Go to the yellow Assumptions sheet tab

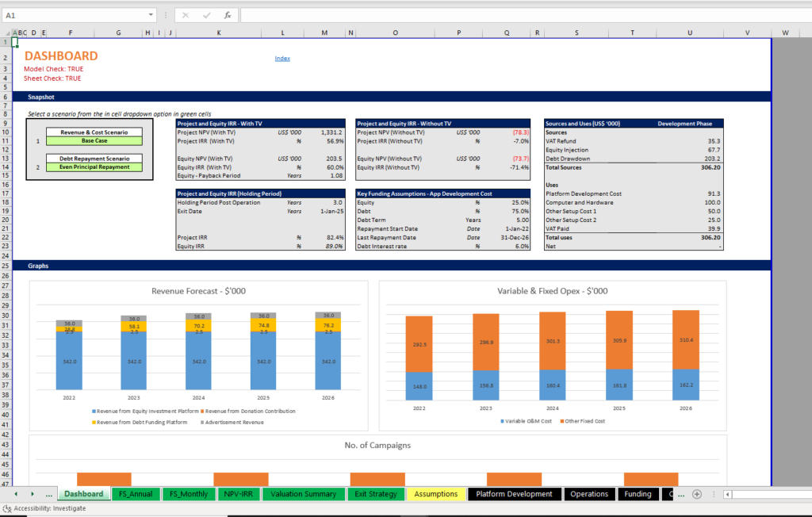tap(435, 494)
